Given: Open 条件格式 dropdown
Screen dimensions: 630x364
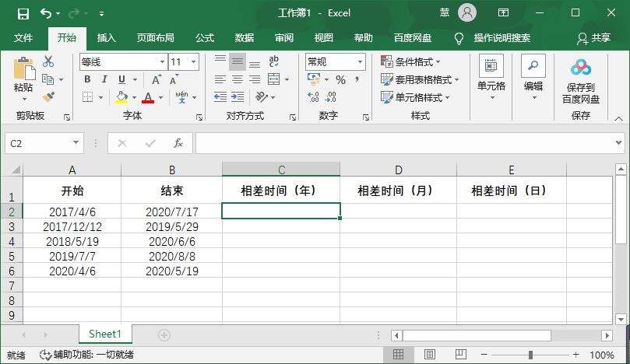Looking at the screenshot, I should (410, 61).
